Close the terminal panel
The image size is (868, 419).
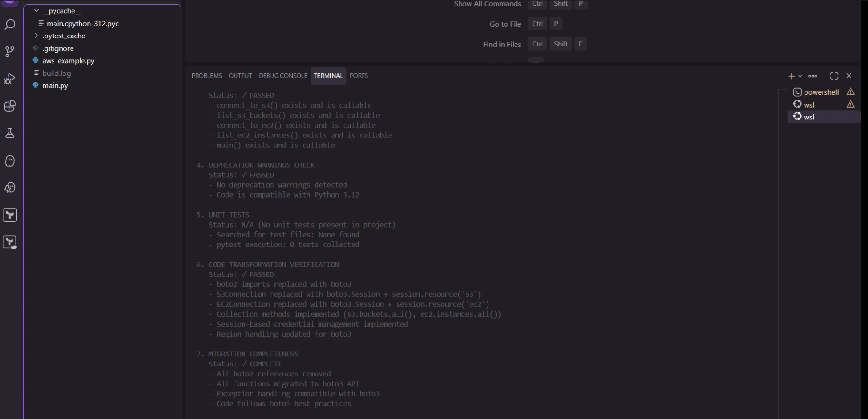pyautogui.click(x=849, y=76)
